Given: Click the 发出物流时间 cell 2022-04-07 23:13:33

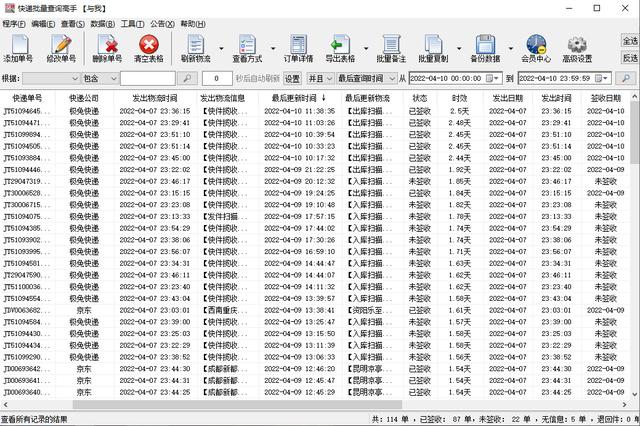Looking at the screenshot, I should [155, 216].
